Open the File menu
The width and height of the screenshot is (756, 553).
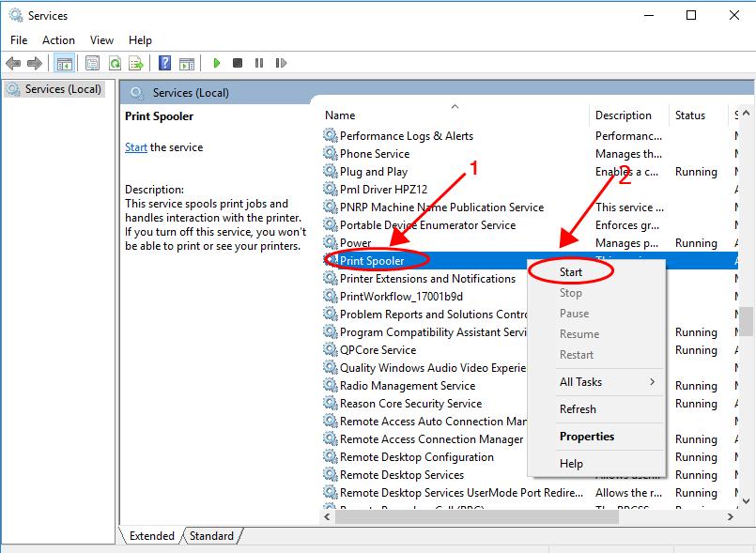19,40
